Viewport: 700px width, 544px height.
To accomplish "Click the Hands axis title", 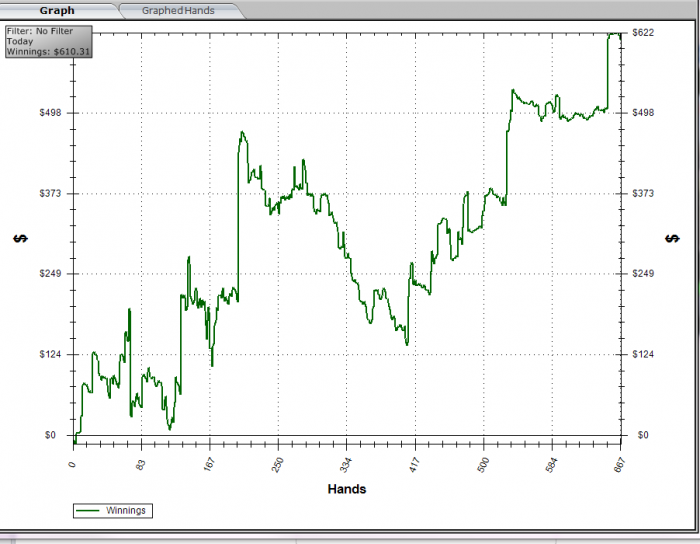I will (x=346, y=489).
